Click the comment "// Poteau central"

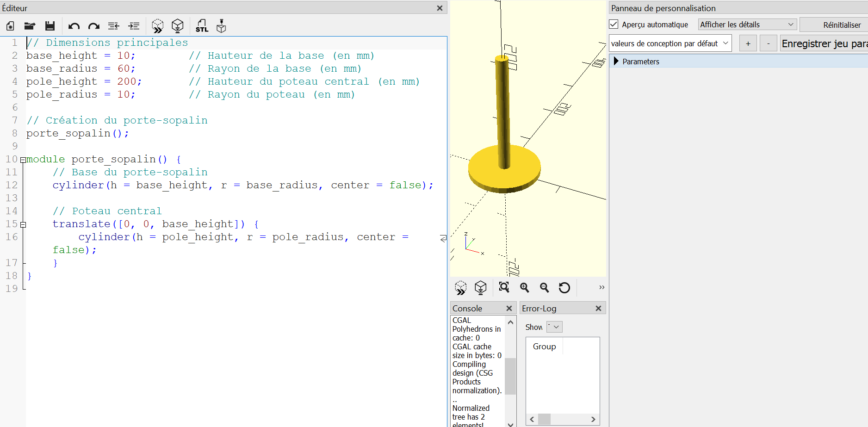(x=107, y=211)
